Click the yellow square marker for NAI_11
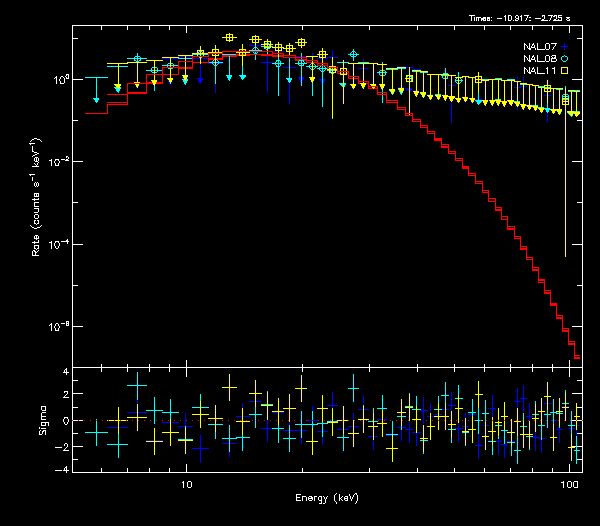The height and width of the screenshot is (526, 600). pyautogui.click(x=565, y=71)
